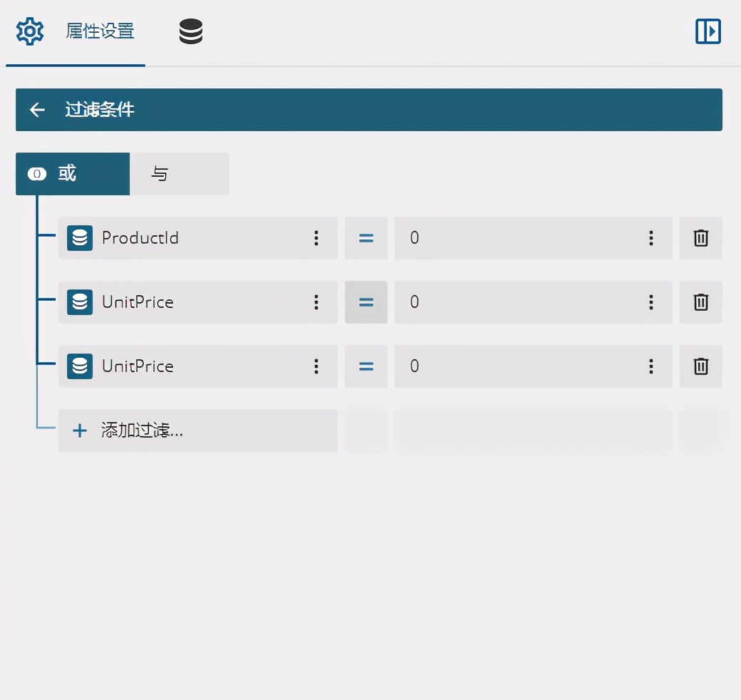Image resolution: width=741 pixels, height=700 pixels.
Task: Delete the last UnitPrice filter row
Action: [700, 366]
